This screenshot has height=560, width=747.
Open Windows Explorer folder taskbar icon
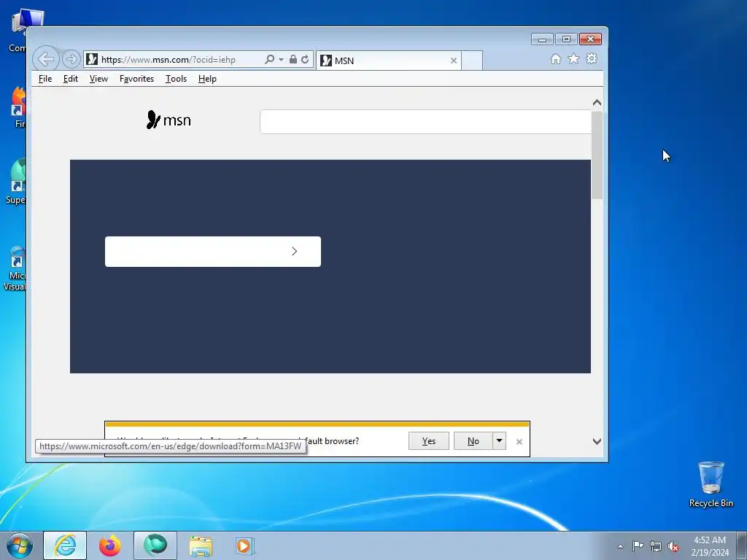201,546
